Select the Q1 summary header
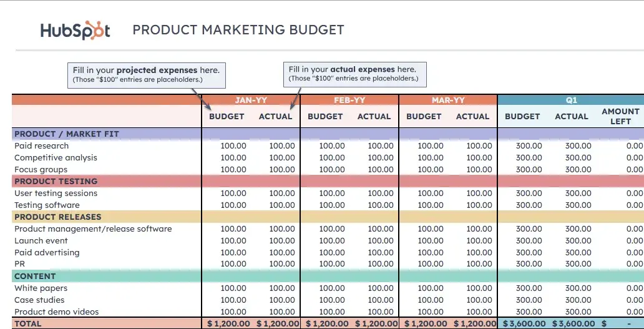644x329 pixels. pyautogui.click(x=571, y=100)
